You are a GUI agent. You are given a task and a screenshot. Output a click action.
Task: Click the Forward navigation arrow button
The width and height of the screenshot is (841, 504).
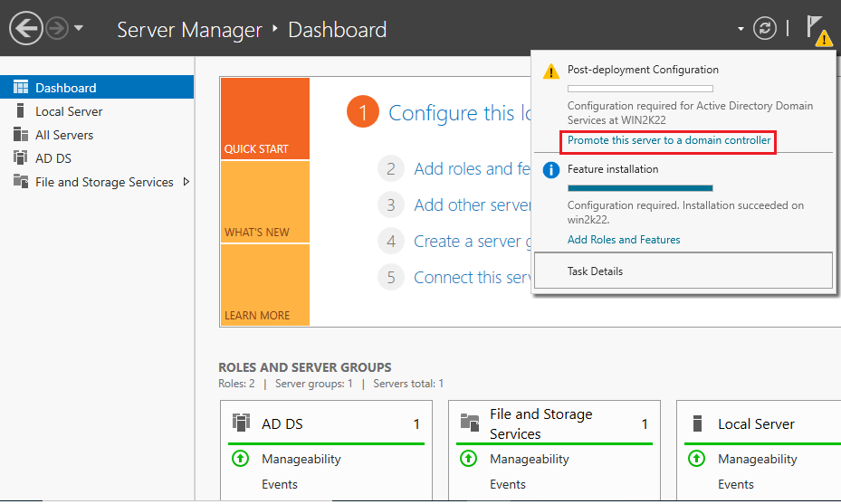(57, 28)
